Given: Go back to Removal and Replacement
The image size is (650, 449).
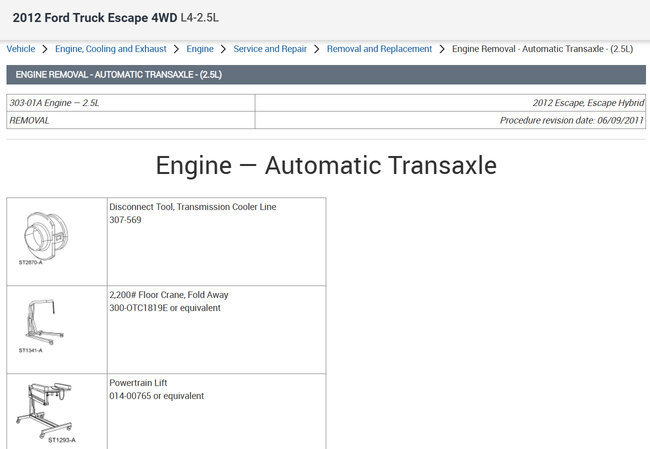Looking at the screenshot, I should coord(379,49).
